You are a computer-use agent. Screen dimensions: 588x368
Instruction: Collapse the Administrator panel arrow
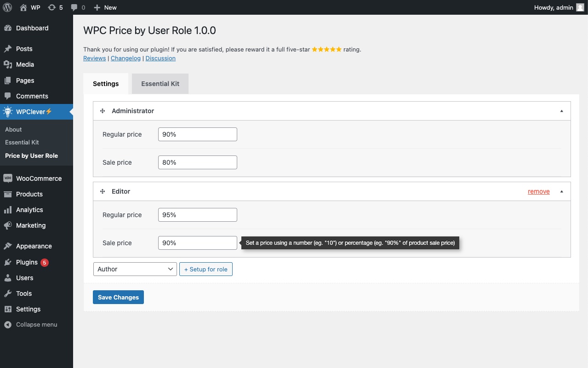pyautogui.click(x=561, y=111)
